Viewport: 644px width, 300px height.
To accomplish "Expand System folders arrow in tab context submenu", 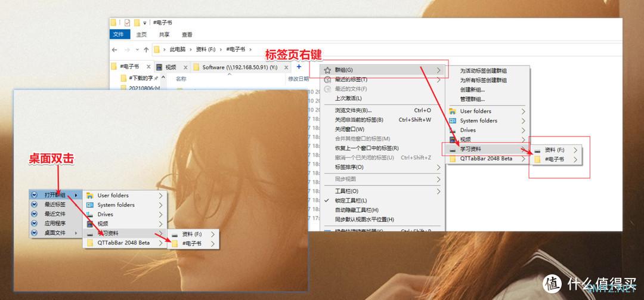I will click(x=524, y=121).
